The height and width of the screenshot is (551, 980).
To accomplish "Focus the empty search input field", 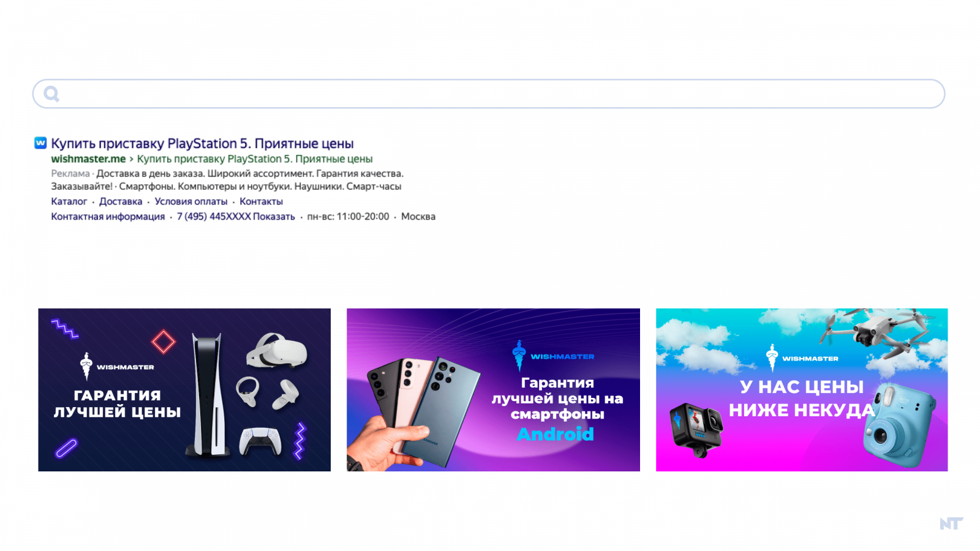I will pyautogui.click(x=489, y=94).
